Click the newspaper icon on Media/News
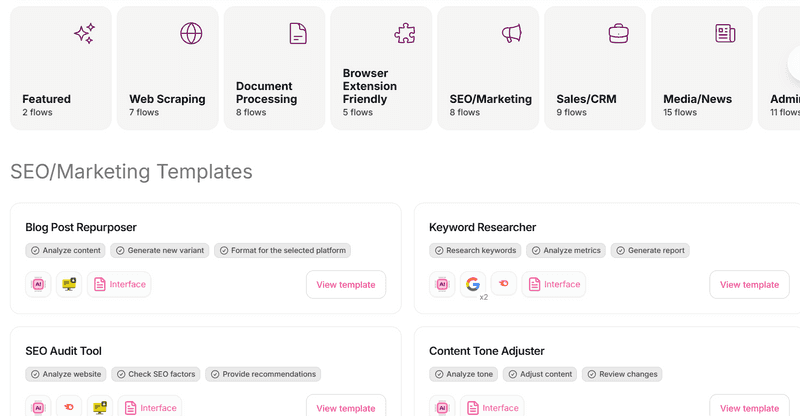Viewport: 800px width, 416px height. (x=725, y=34)
